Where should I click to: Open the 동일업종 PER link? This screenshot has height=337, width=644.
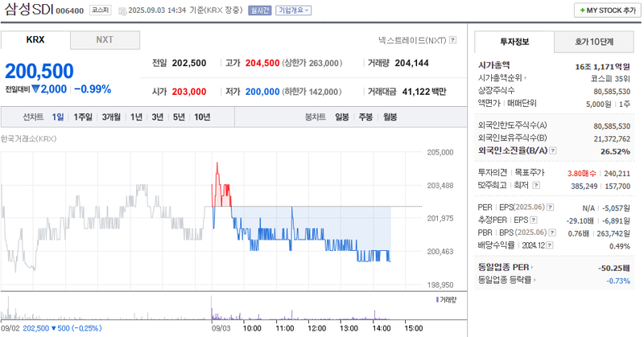pos(506,267)
